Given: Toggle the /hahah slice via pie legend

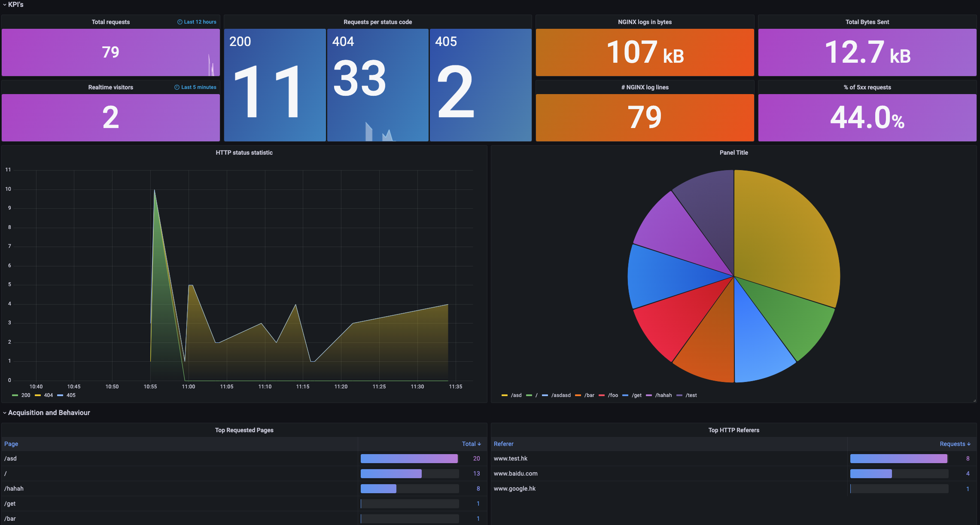Looking at the screenshot, I should pos(663,395).
